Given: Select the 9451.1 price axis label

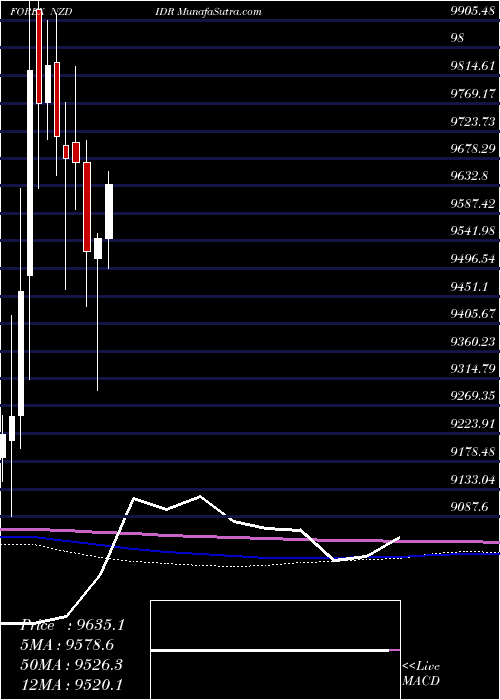Looking at the screenshot, I should coord(469,286).
